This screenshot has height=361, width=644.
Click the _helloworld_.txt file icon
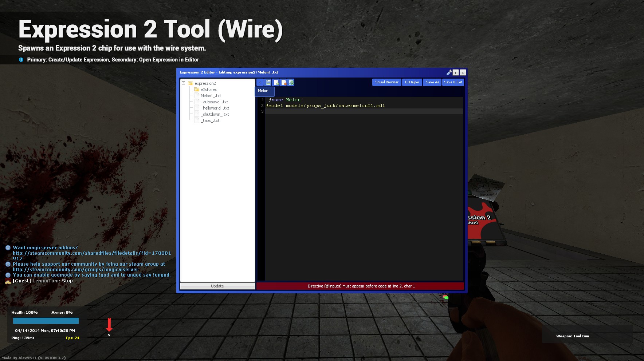[x=197, y=108]
